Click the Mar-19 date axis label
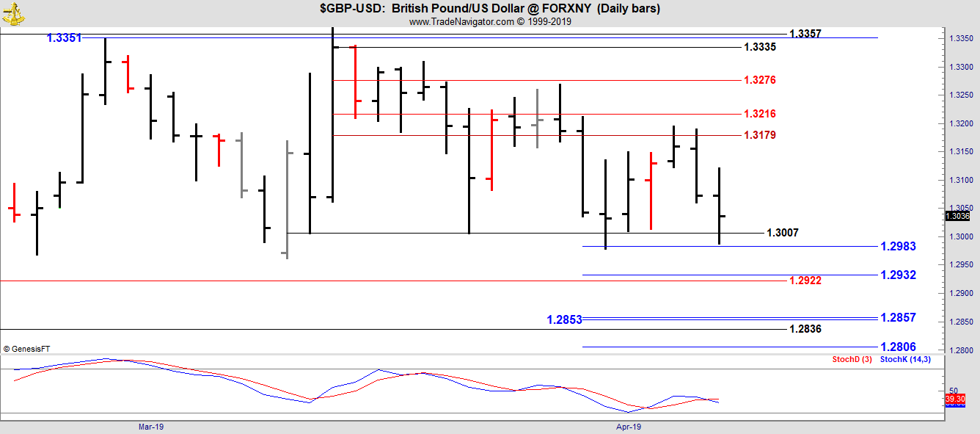The image size is (980, 434). (x=150, y=426)
